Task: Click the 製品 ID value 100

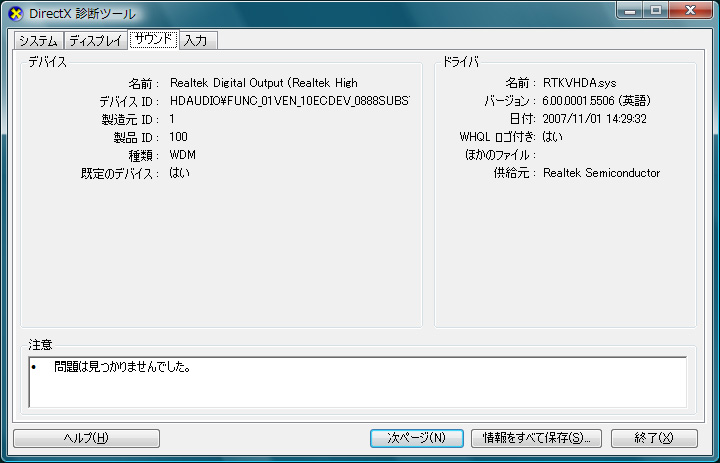Action: tap(179, 137)
